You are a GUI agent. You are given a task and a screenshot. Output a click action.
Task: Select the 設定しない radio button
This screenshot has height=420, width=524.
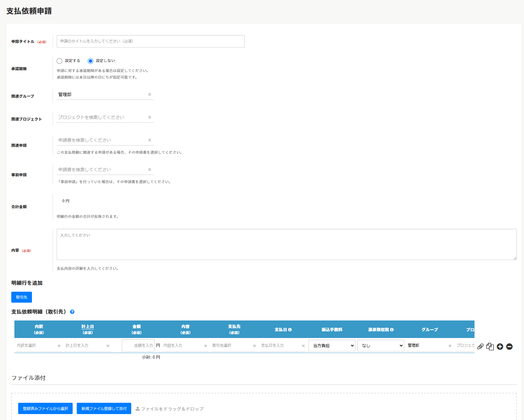click(x=91, y=61)
